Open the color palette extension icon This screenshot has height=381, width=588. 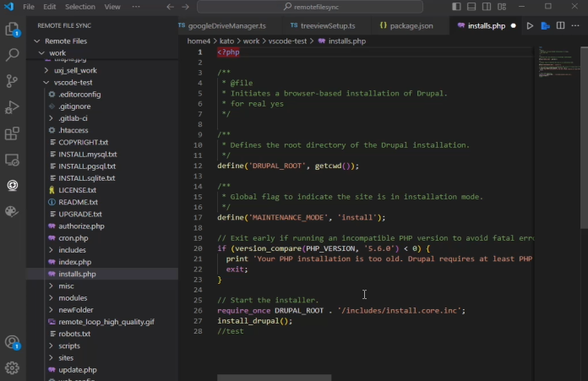coord(12,211)
